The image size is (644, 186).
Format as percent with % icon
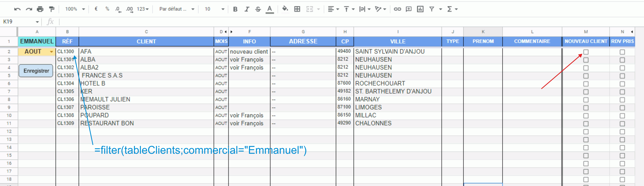(107, 9)
